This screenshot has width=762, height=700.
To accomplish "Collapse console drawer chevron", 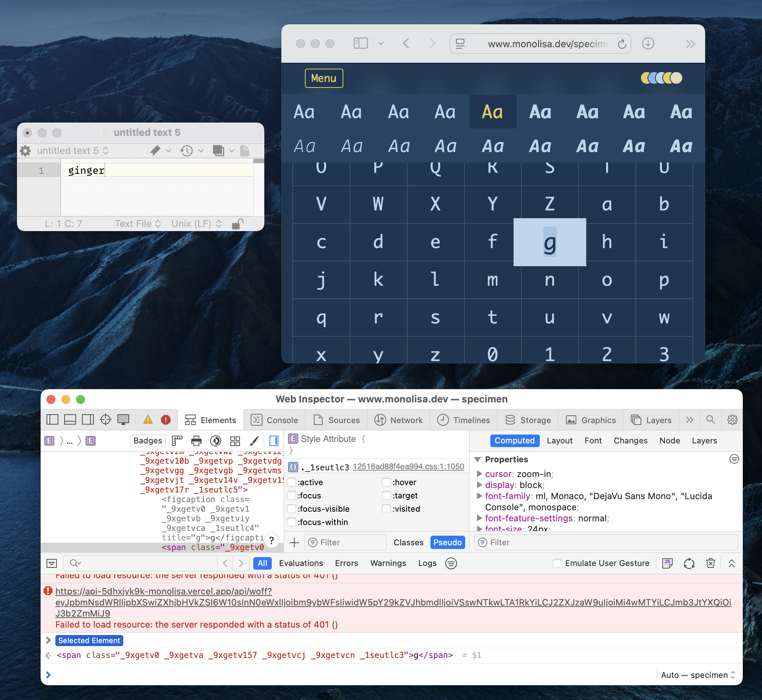I will [732, 563].
